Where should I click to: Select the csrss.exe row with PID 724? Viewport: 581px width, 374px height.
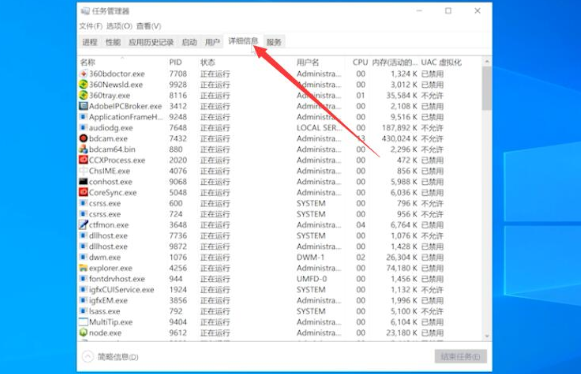tap(280, 214)
